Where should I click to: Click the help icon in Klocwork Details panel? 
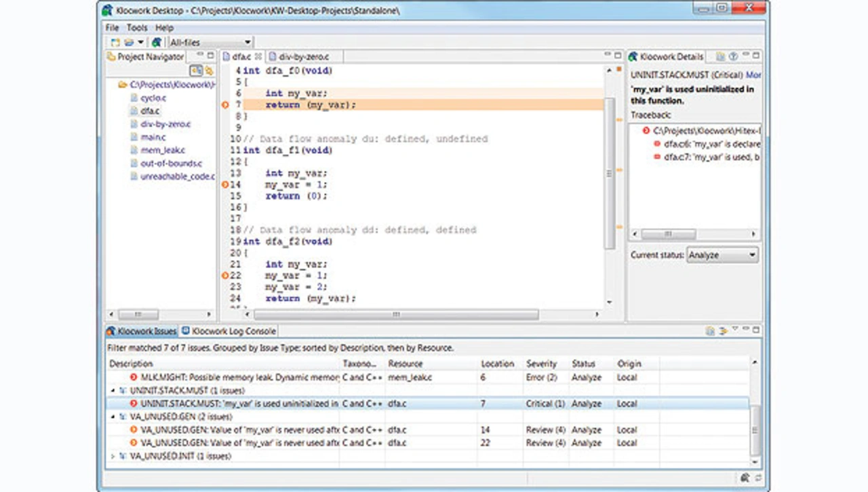coord(733,56)
